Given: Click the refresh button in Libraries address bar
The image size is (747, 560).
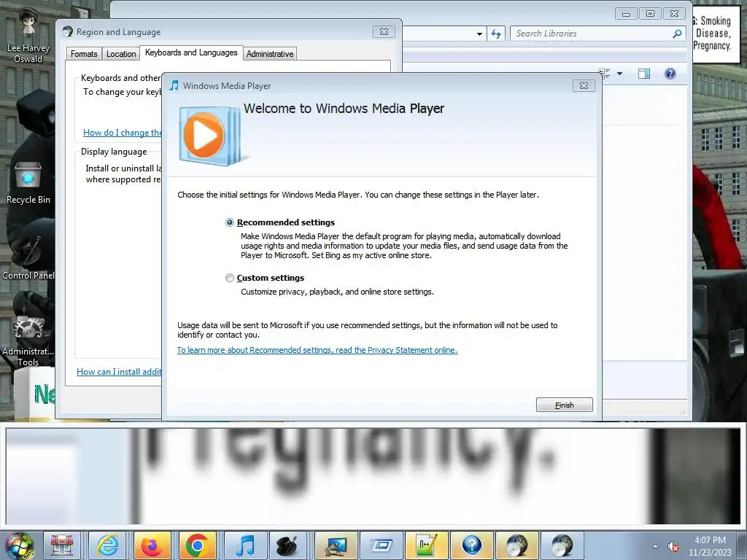Looking at the screenshot, I should (x=496, y=34).
